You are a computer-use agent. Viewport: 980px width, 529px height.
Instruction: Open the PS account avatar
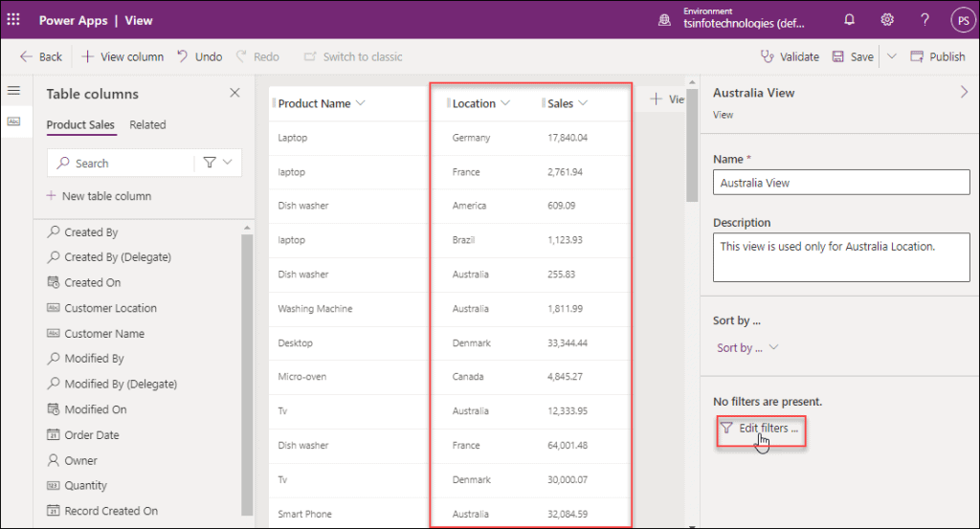coord(963,21)
